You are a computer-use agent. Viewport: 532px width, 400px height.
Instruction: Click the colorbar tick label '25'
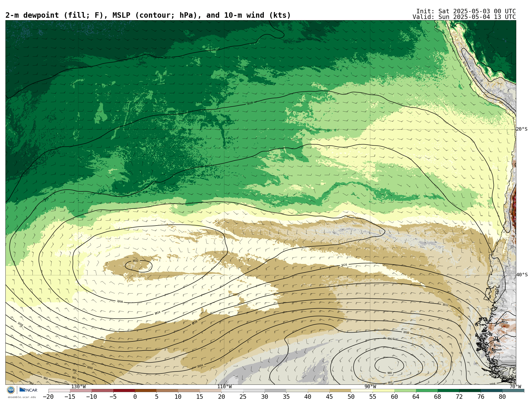243,397
